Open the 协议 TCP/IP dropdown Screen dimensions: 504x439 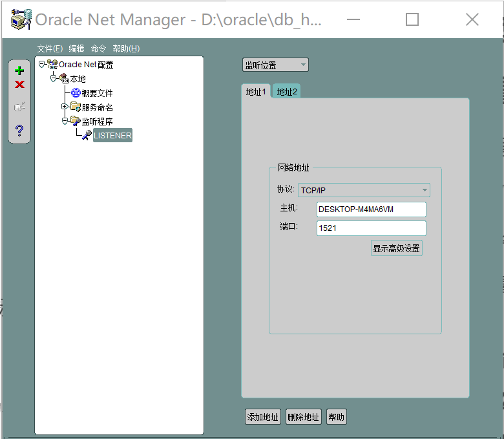(x=364, y=190)
